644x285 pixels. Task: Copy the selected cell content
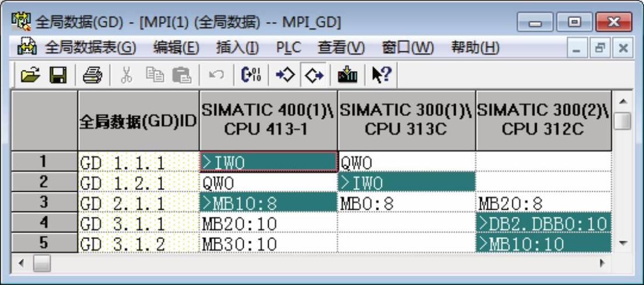155,75
